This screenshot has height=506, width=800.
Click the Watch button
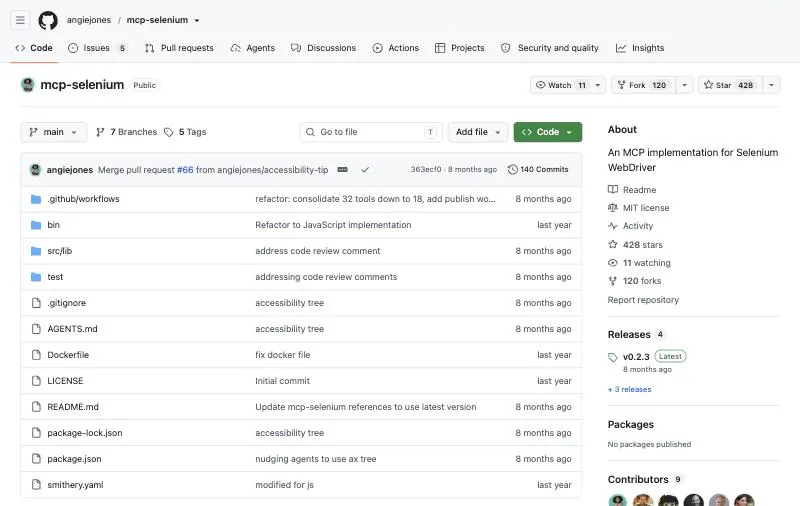point(560,85)
